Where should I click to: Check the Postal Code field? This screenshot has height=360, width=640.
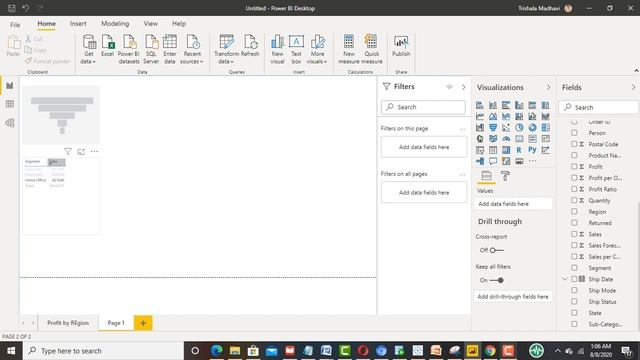[574, 144]
